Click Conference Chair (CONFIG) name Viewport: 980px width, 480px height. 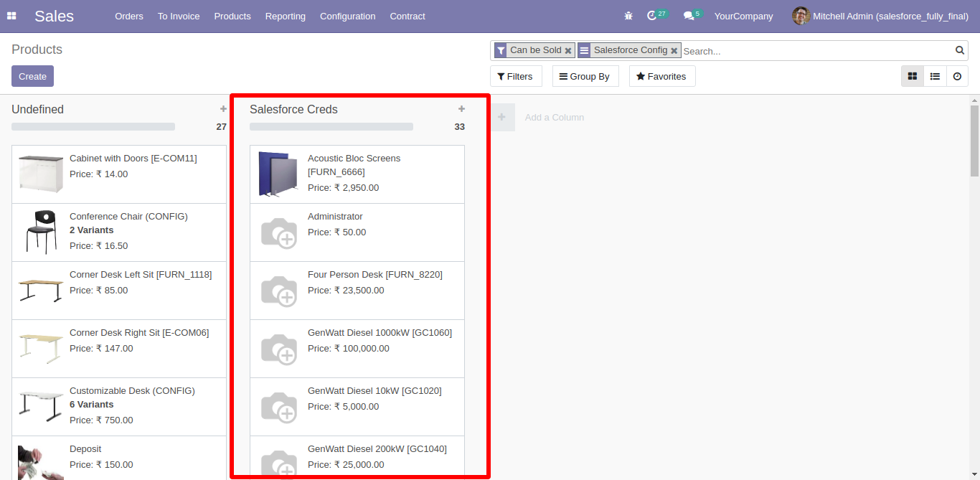128,217
